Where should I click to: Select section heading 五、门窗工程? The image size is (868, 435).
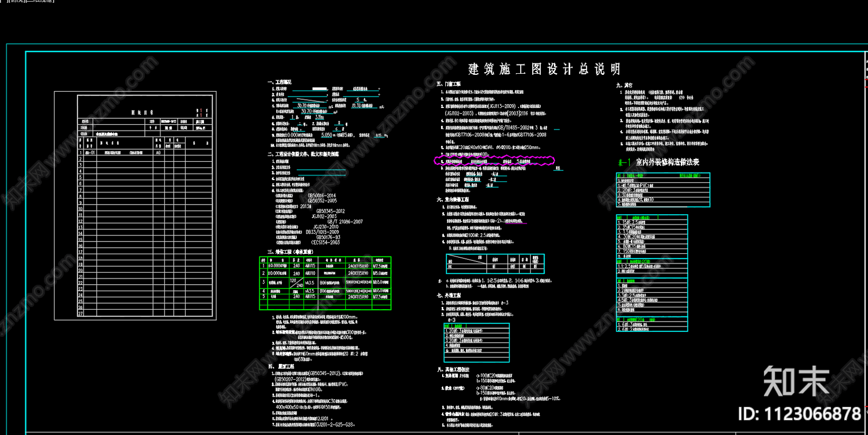449,84
